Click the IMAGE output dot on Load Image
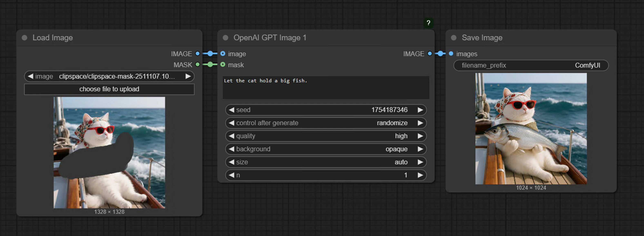This screenshot has height=236, width=644. point(197,53)
